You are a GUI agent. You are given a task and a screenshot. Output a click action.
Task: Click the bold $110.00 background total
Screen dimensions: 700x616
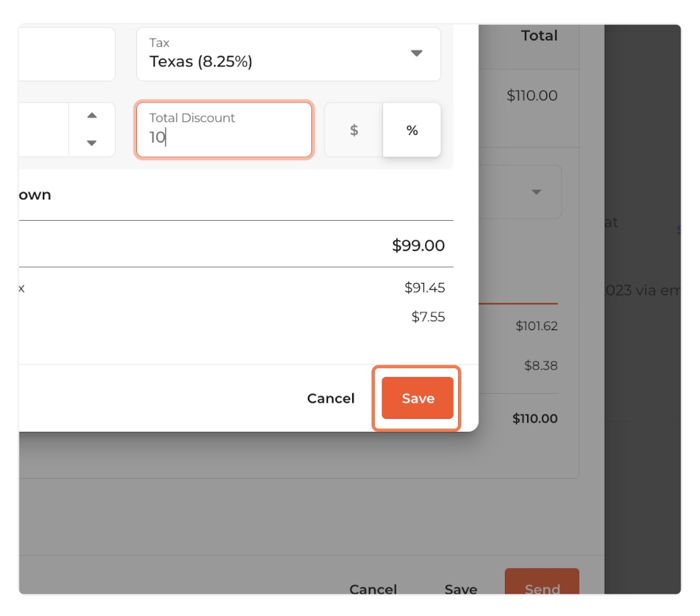point(534,418)
